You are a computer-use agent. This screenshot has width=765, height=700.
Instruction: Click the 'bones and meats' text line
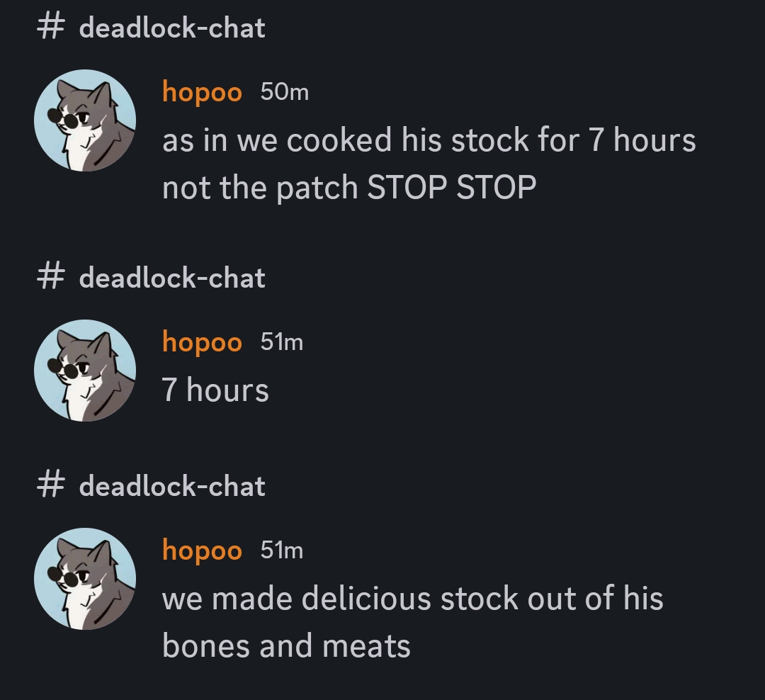pyautogui.click(x=286, y=646)
